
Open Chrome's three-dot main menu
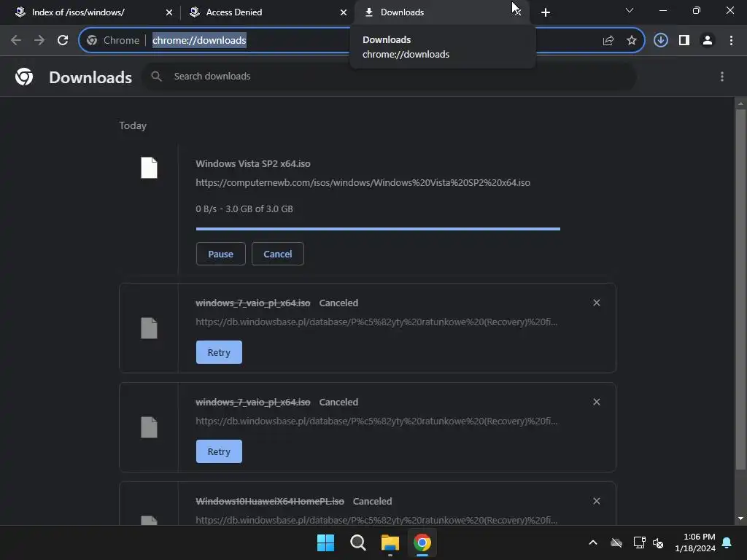731,41
